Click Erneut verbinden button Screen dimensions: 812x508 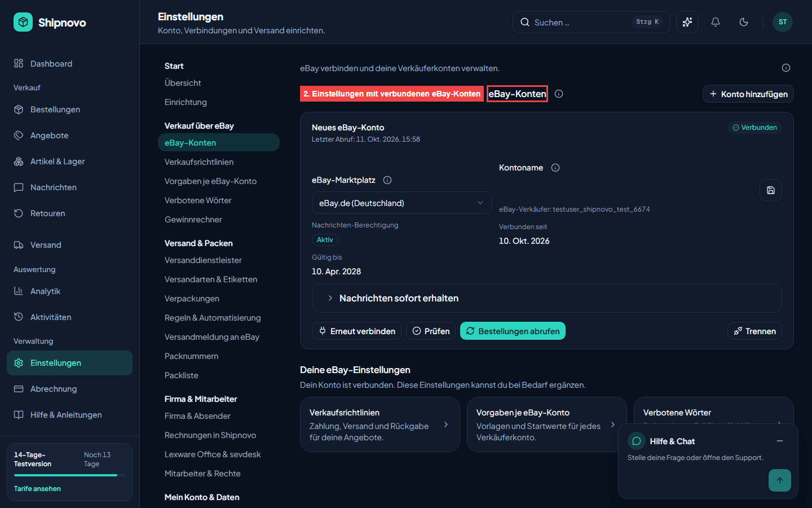tap(356, 331)
